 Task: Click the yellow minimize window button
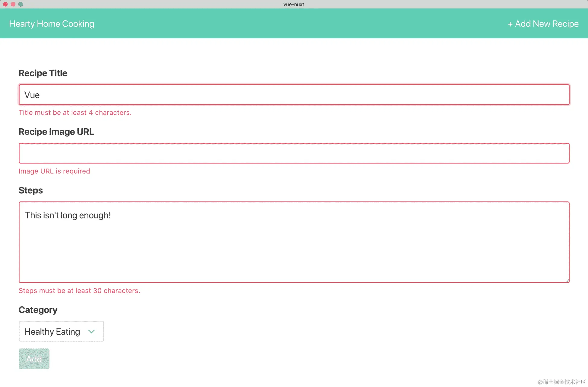(x=13, y=4)
